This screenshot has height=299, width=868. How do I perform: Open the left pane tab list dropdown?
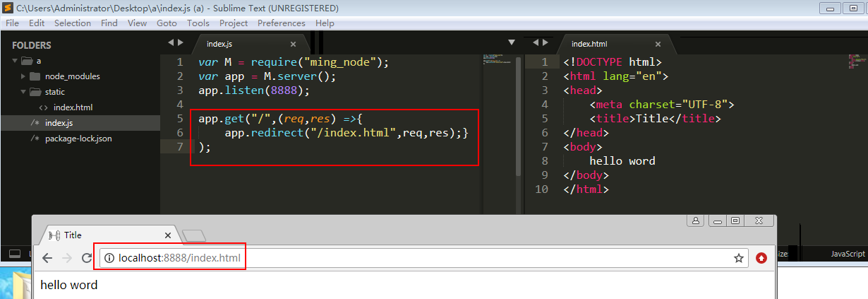(512, 42)
